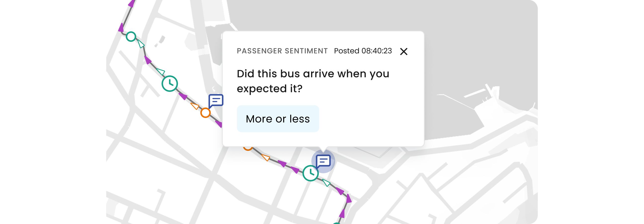Select the green outlined arrow just above upper clock
Image resolution: width=644 pixels, height=224 pixels.
pos(161,72)
